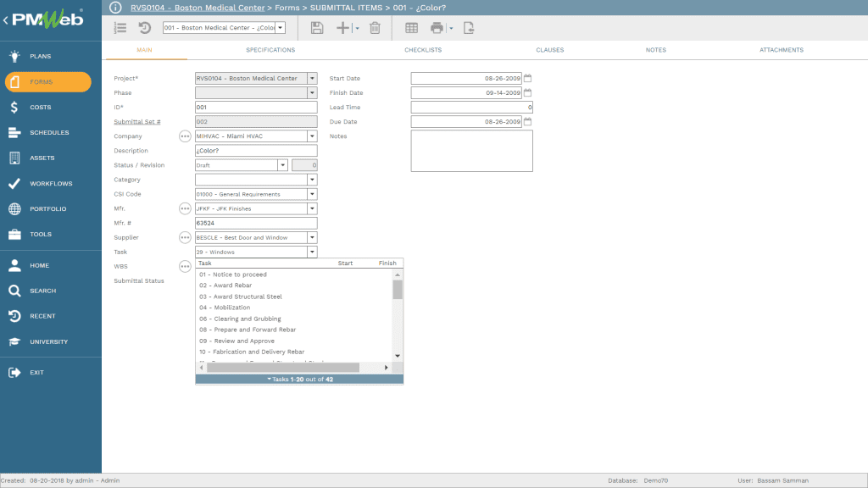Expand the record selector dropdown
This screenshot has width=868, height=488.
(280, 28)
